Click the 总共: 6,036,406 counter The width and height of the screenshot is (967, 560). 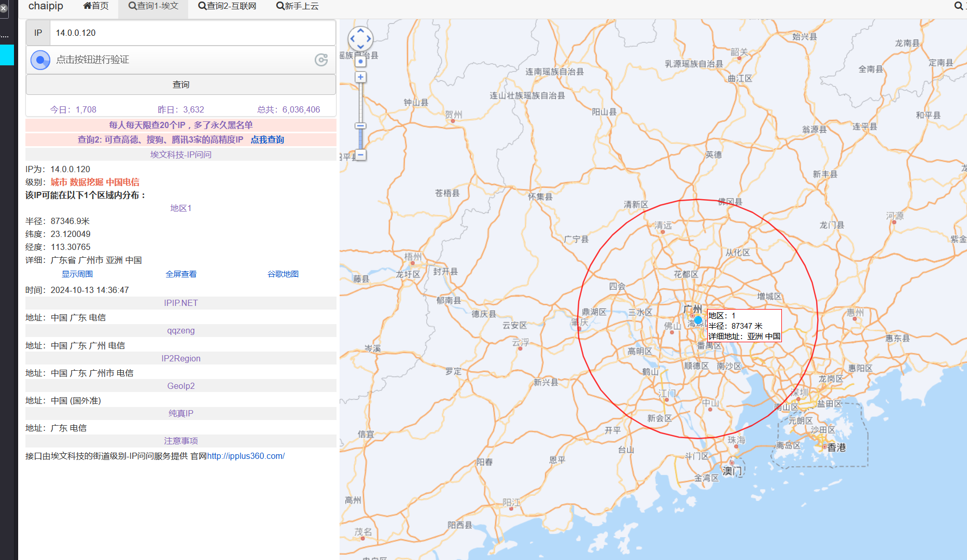[x=289, y=109]
